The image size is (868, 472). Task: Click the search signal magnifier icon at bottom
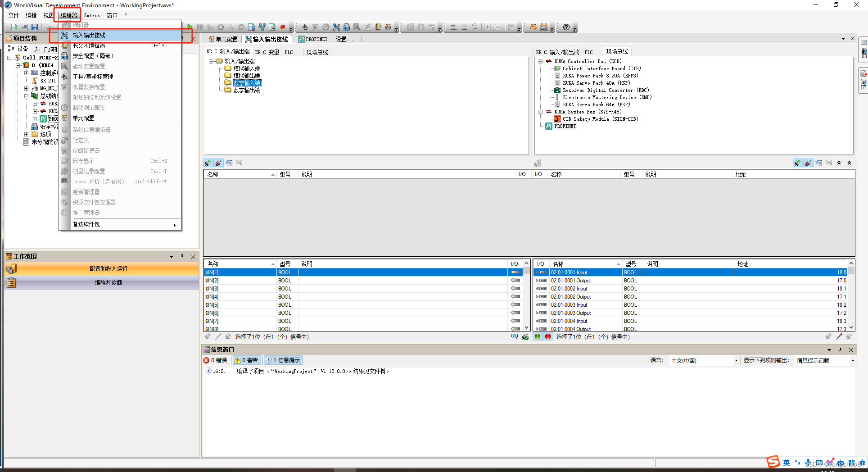click(515, 336)
